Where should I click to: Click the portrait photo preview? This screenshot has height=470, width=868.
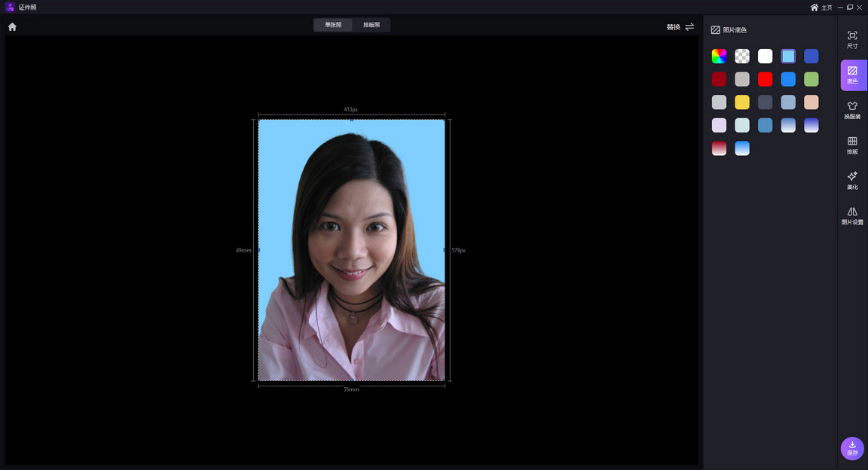[x=351, y=250]
